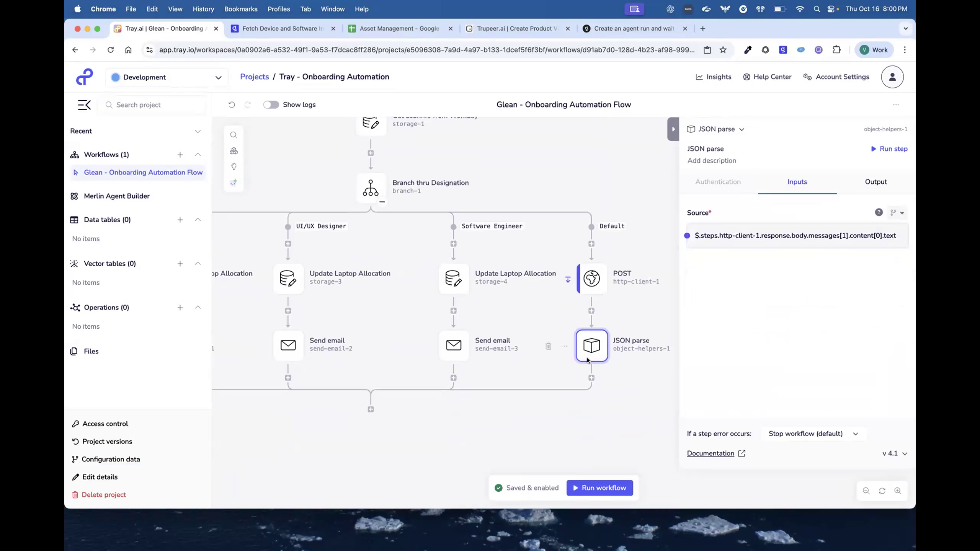This screenshot has height=551, width=980.
Task: Click the fit-to-view refresh icon at bottom right
Action: click(882, 491)
